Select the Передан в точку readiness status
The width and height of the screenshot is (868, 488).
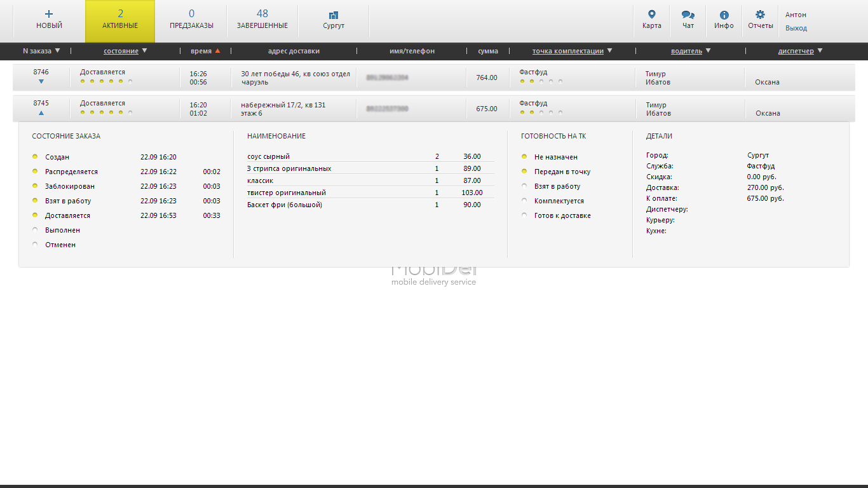click(524, 171)
